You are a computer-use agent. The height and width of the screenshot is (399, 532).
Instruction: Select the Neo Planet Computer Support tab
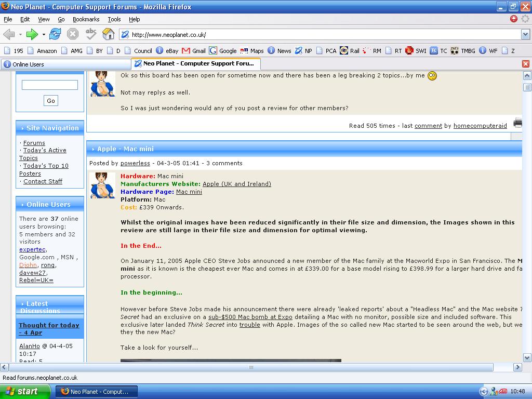tap(196, 63)
